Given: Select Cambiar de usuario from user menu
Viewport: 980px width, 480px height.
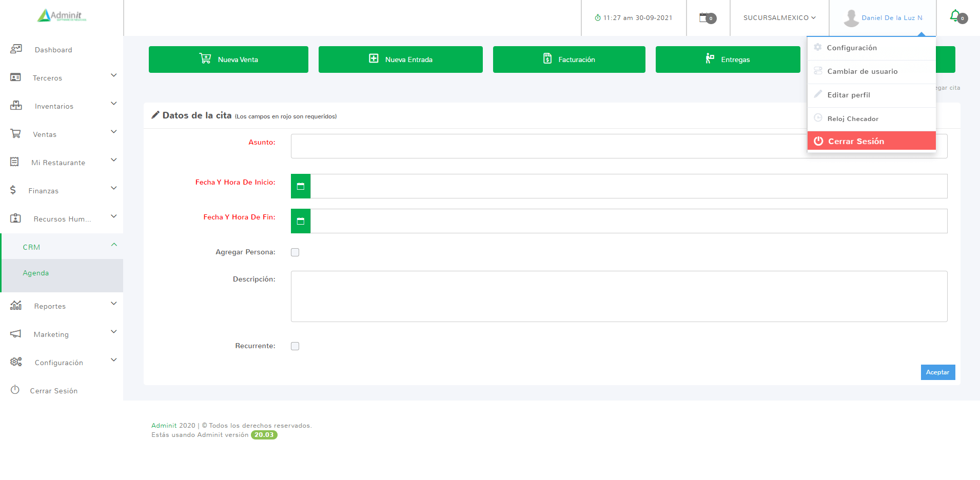Looking at the screenshot, I should 862,72.
